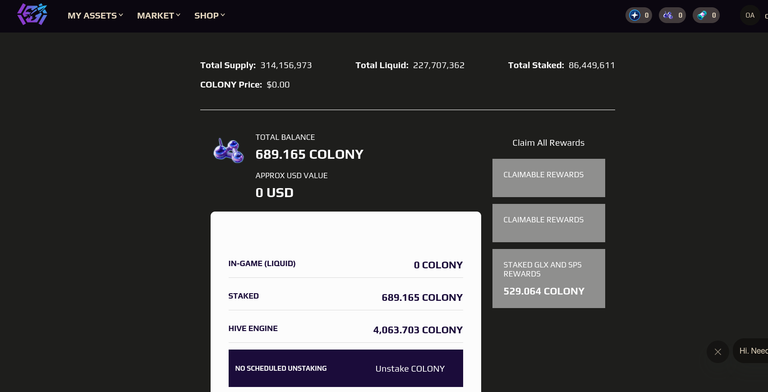Click the Genesis League logo in the header
The height and width of the screenshot is (392, 768).
coord(32,14)
